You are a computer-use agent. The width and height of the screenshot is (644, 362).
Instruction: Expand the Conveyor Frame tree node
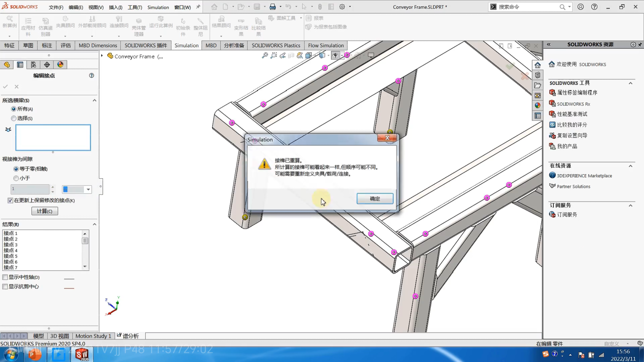(102, 56)
